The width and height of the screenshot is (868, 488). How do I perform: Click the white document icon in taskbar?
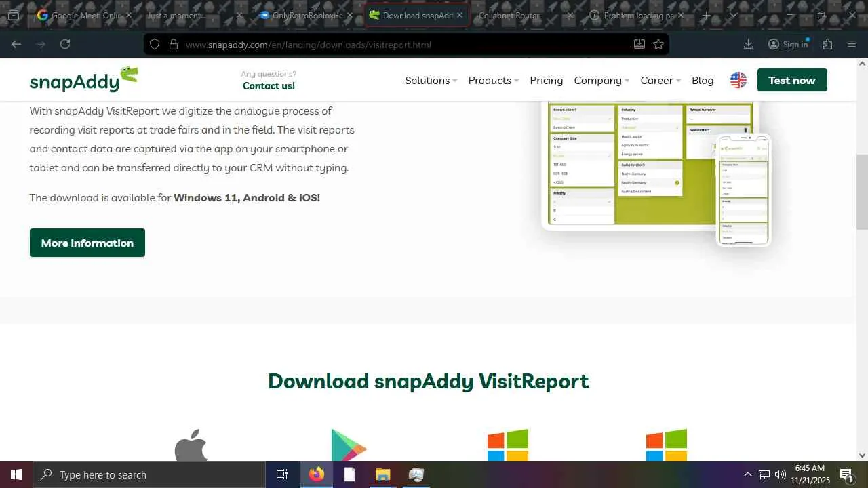pyautogui.click(x=350, y=474)
